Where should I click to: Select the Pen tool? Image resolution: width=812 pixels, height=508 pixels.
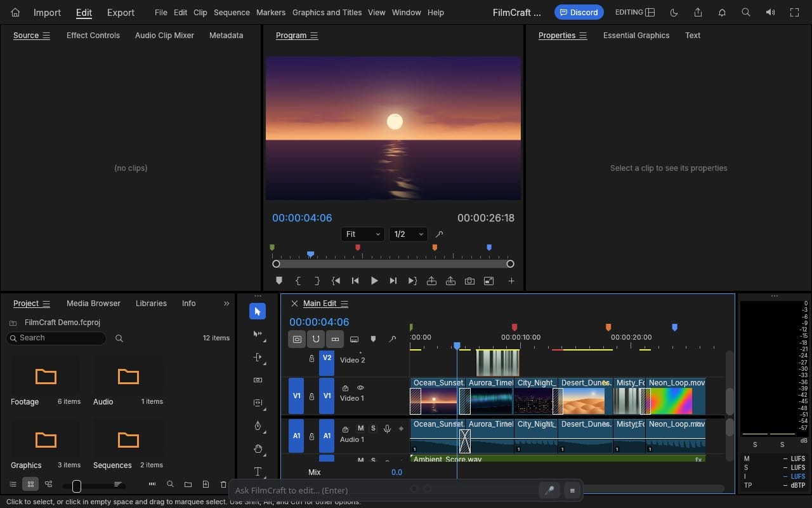coord(258,425)
